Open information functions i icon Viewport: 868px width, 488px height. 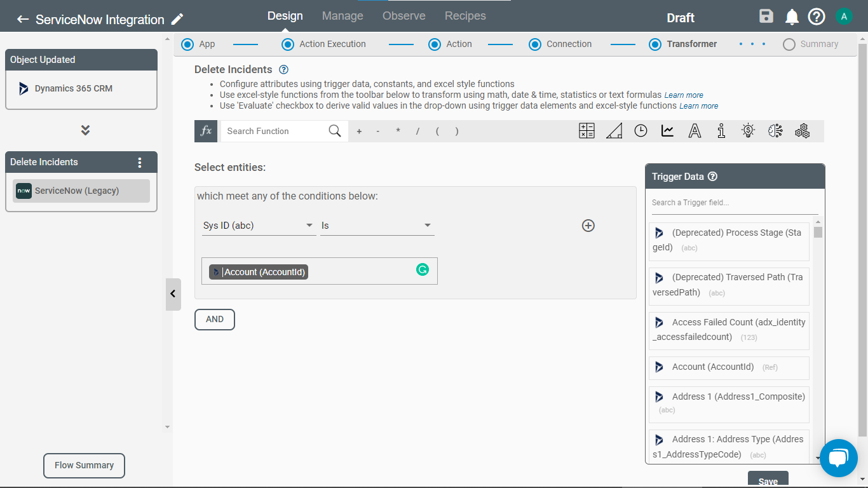(x=721, y=131)
